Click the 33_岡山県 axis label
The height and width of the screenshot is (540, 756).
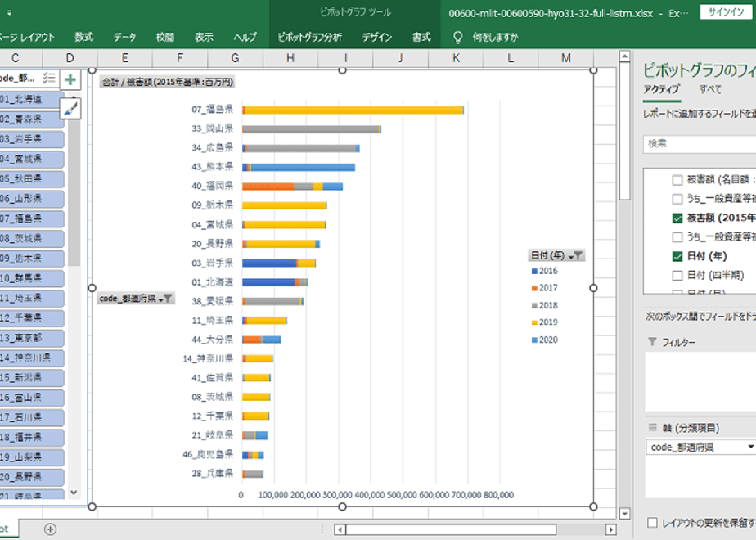(x=212, y=128)
